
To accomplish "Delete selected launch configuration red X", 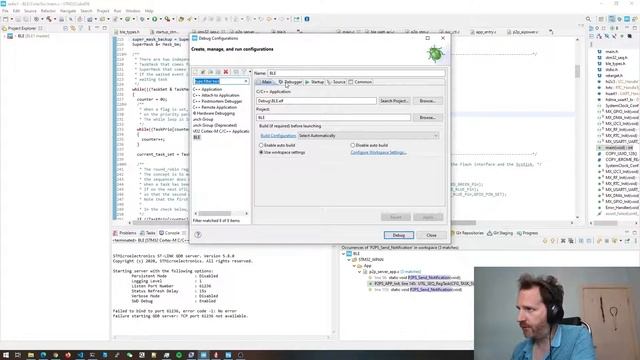I will coord(226,72).
